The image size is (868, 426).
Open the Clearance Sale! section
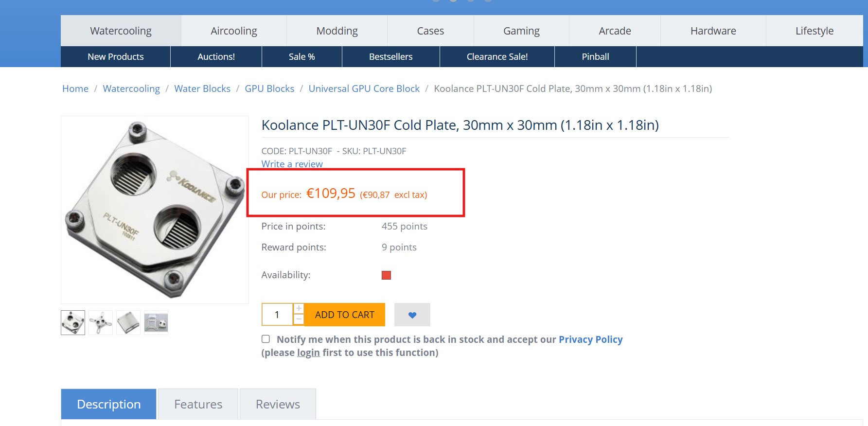click(x=497, y=56)
